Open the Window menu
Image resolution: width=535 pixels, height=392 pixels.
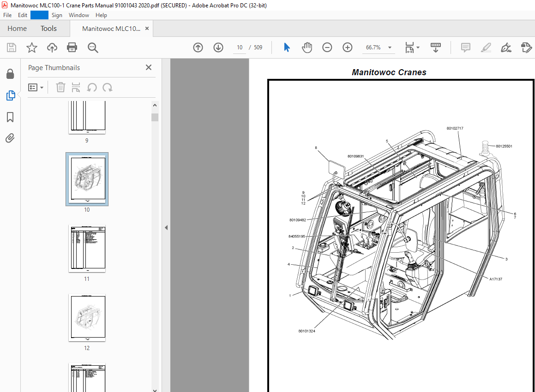[79, 15]
